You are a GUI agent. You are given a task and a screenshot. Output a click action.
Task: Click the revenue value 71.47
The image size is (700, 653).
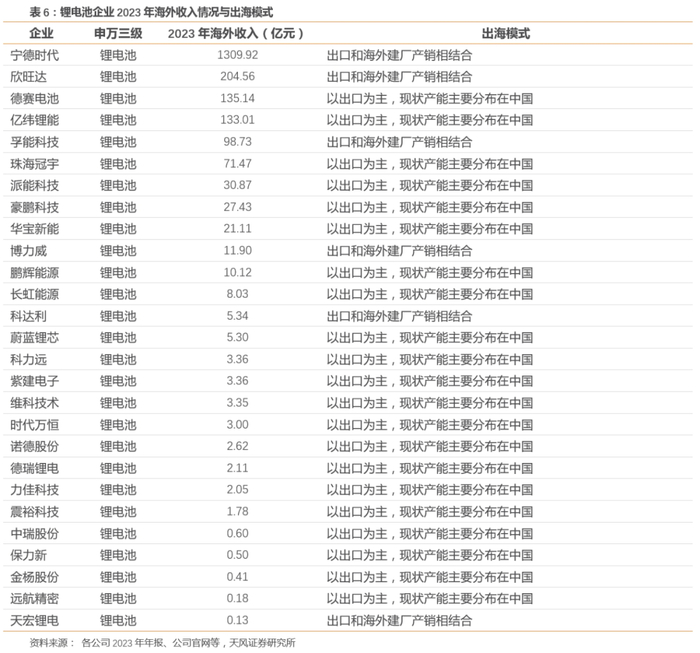238,163
